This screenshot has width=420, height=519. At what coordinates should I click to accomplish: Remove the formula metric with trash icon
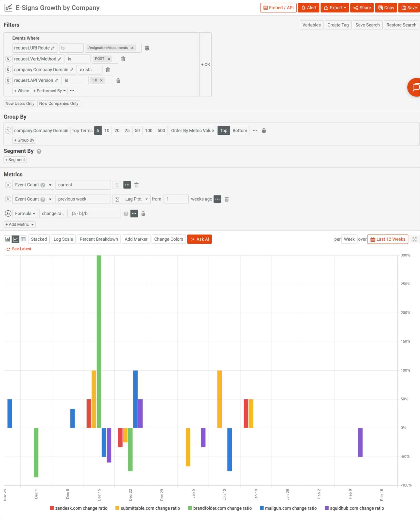(x=143, y=213)
